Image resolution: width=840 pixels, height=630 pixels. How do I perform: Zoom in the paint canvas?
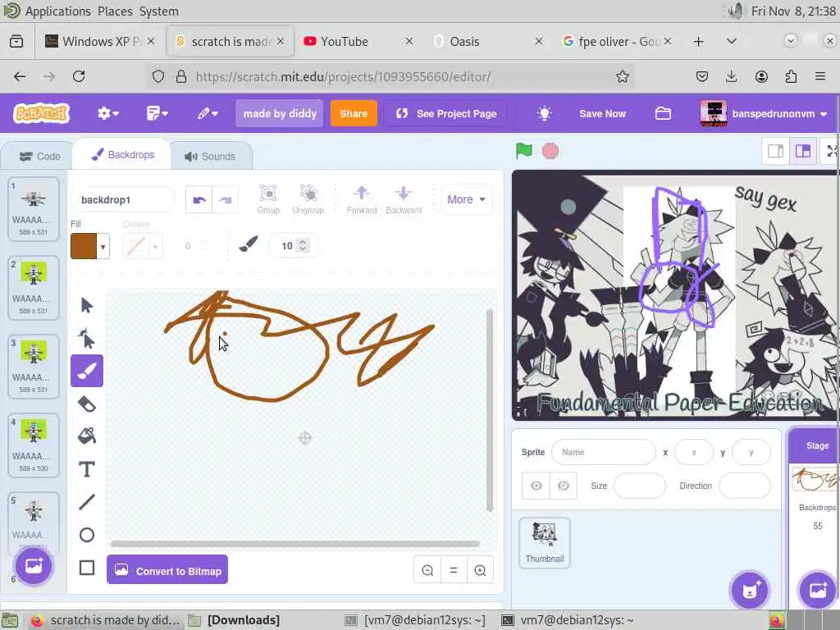pos(480,571)
